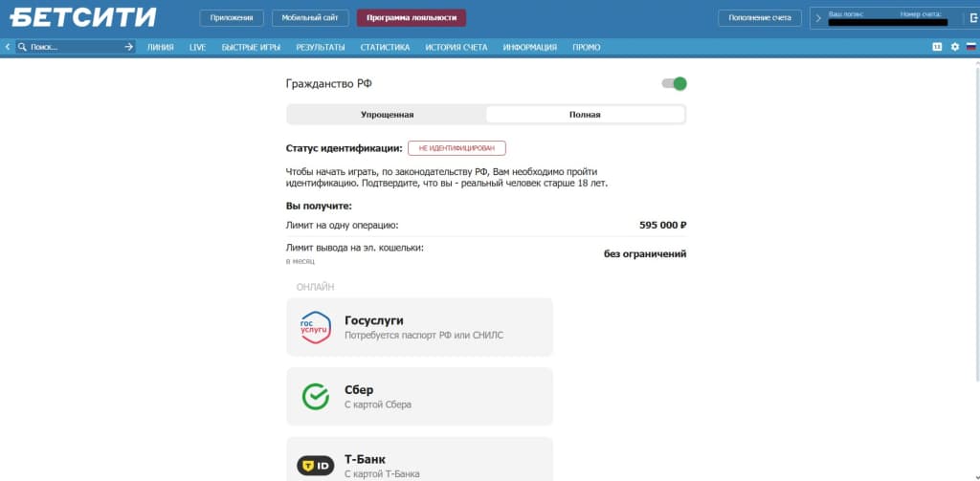Click the Пополнение счета button
Viewport: 980px width, 481px height.
tap(760, 18)
